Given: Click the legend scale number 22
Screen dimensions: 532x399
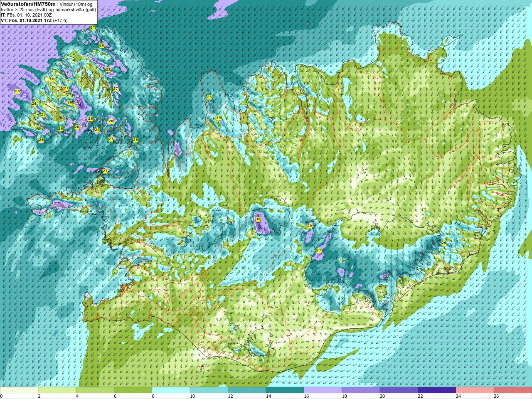Looking at the screenshot, I should point(420,396).
